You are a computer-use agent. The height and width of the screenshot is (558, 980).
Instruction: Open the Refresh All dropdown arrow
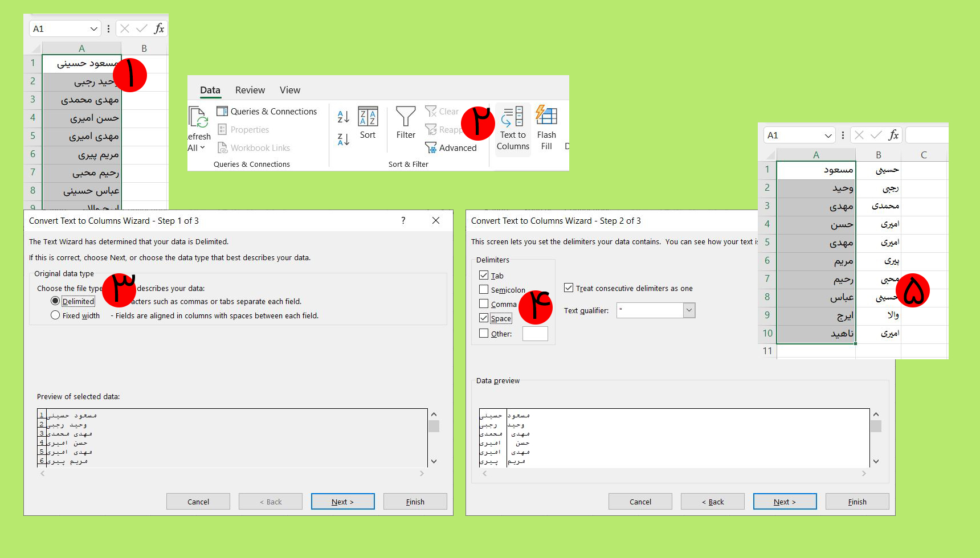pos(202,147)
